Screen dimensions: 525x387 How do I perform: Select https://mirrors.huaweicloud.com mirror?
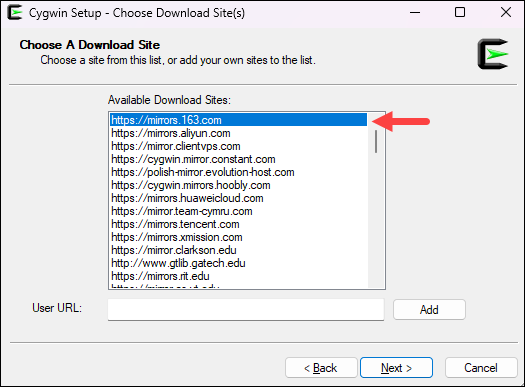[x=239, y=198]
